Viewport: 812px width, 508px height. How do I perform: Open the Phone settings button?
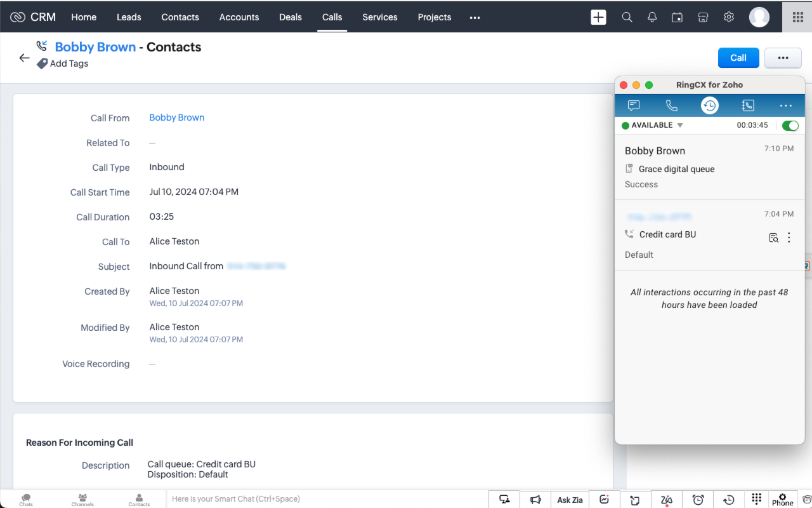click(x=783, y=500)
